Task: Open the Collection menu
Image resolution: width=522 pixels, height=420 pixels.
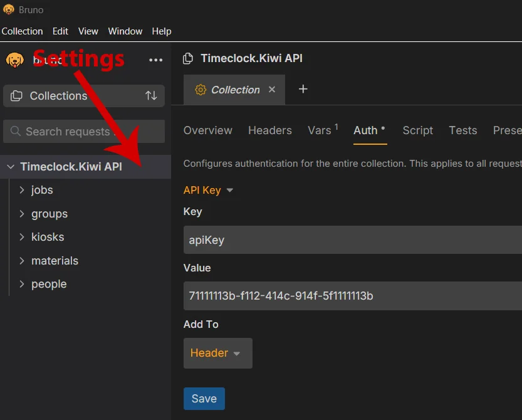Action: coord(23,31)
